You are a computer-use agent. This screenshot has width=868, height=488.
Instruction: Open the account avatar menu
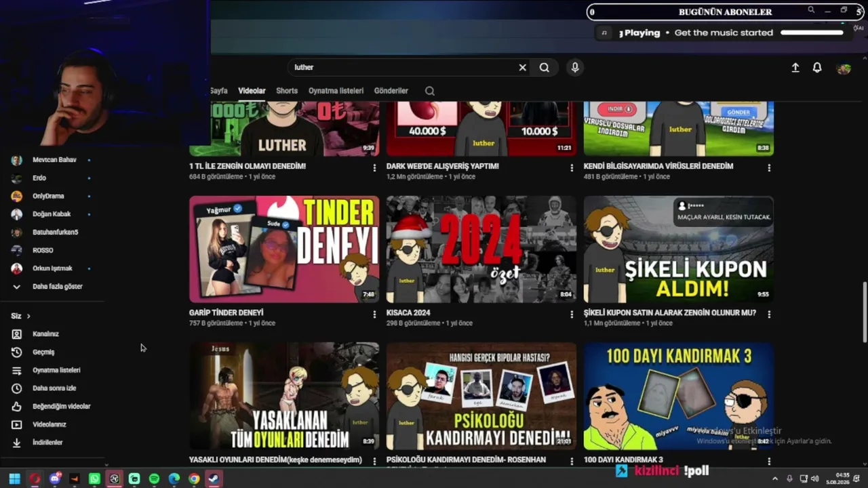[844, 68]
